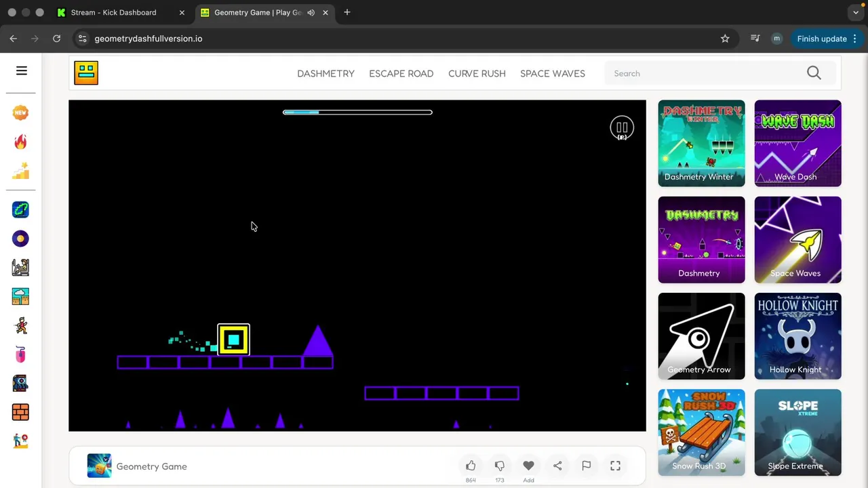Open the top-rated star stairs sidebar icon
Screen dimensions: 868x488
[20, 171]
